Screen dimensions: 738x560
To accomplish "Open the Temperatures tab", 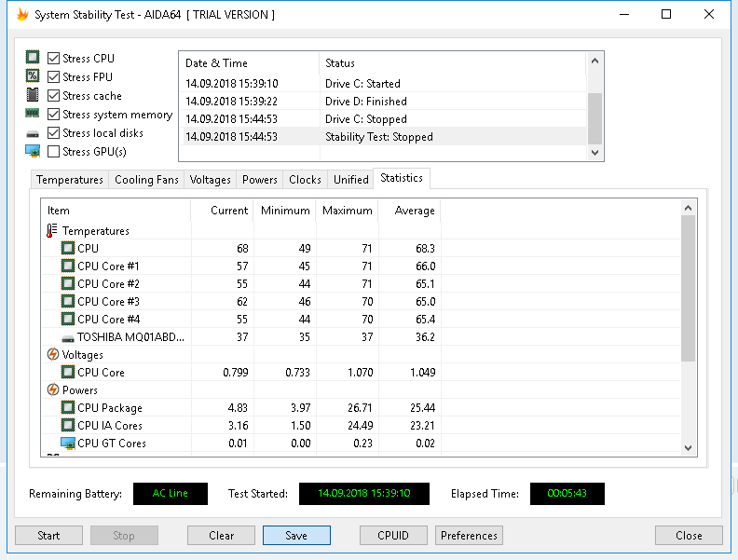I will pos(70,180).
